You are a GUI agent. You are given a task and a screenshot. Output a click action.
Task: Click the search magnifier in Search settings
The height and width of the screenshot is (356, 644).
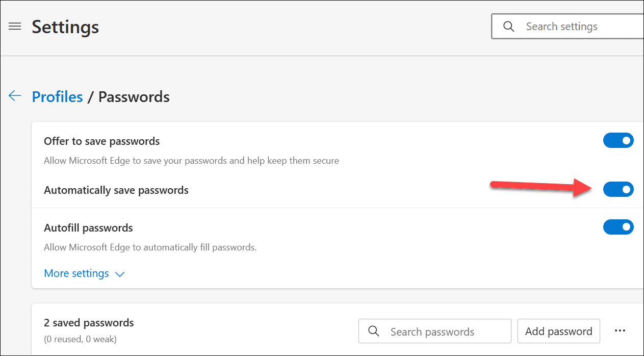508,26
